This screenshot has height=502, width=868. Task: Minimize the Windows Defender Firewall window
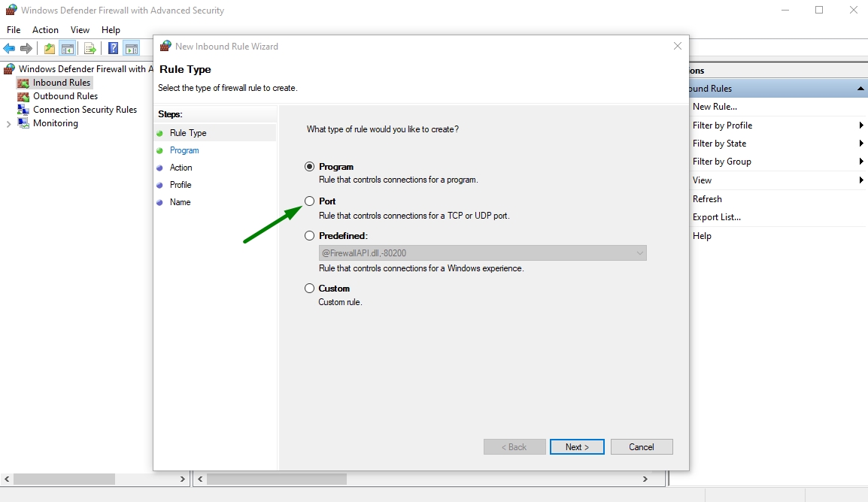point(785,10)
